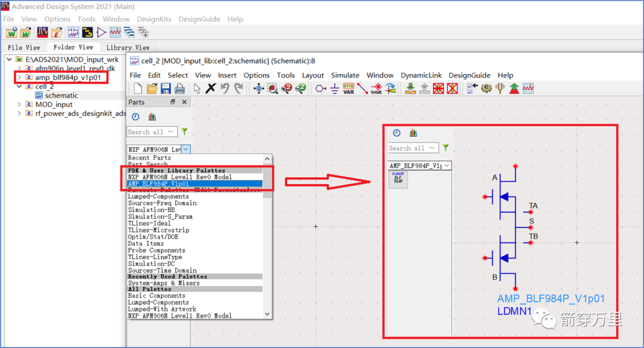This screenshot has height=348, width=644.
Task: Open the NXP AFM906N palette dropdown
Action: (186, 149)
